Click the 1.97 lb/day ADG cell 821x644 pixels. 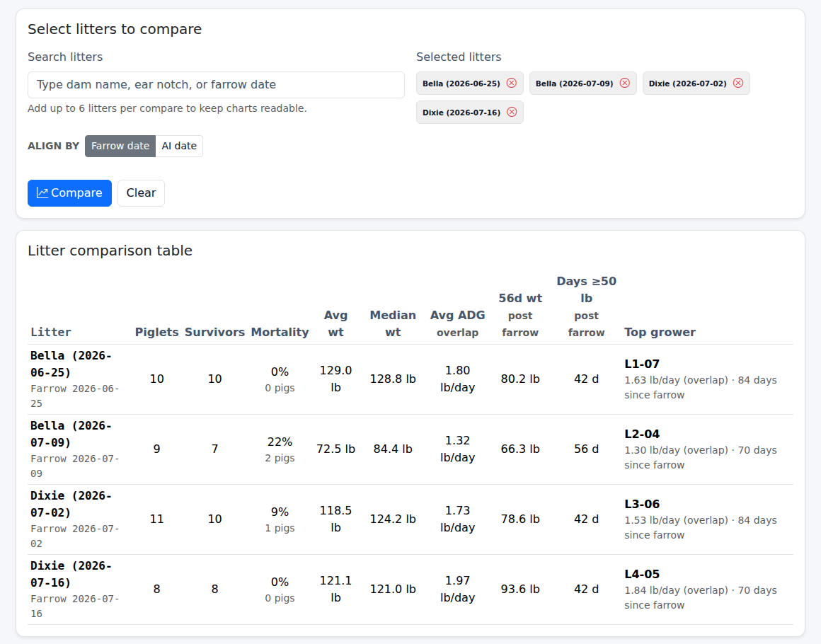[x=457, y=590]
